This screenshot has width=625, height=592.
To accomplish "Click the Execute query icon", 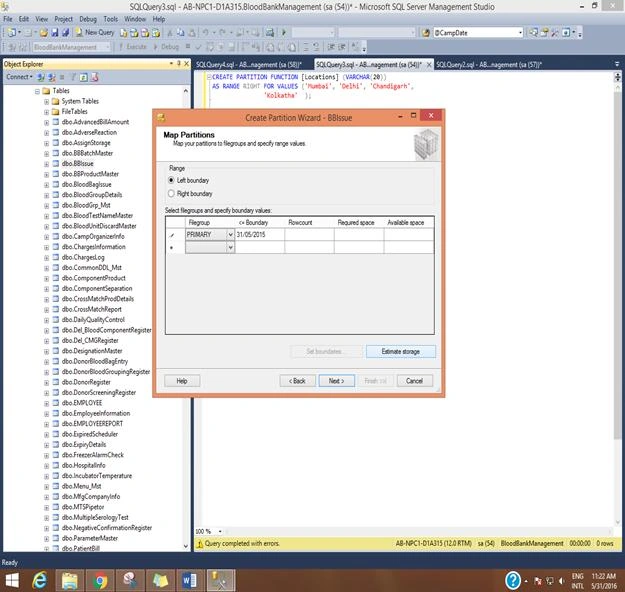I will click(x=133, y=47).
